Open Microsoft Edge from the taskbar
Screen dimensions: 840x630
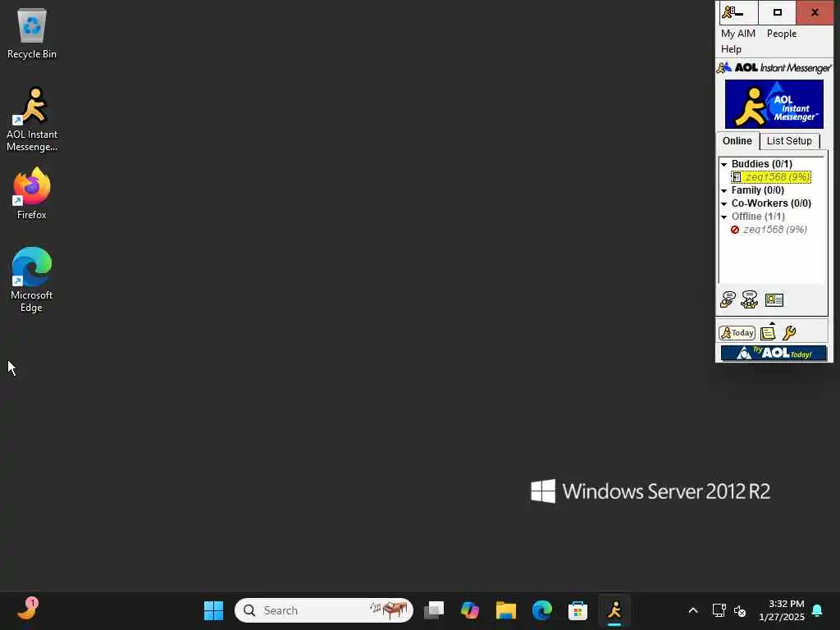point(542,610)
